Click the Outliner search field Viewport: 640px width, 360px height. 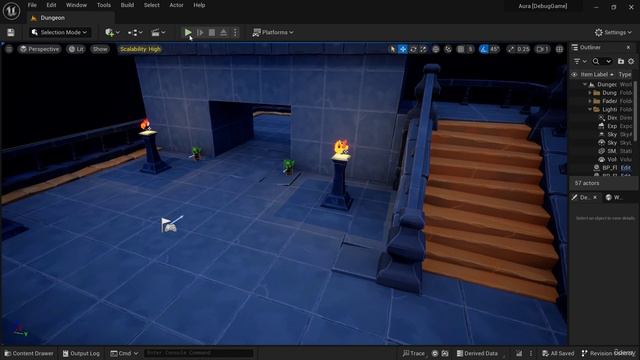tap(602, 62)
